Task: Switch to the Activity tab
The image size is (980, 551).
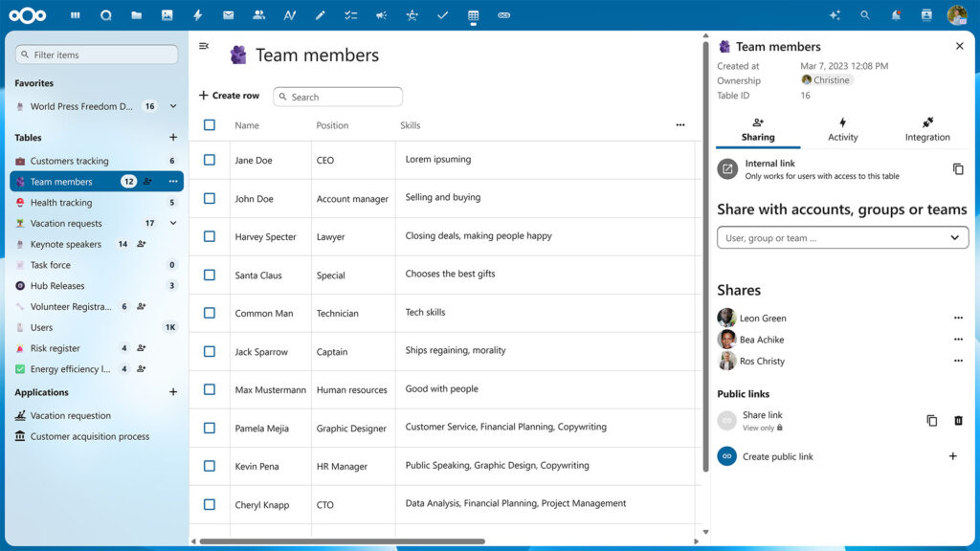Action: pyautogui.click(x=842, y=130)
